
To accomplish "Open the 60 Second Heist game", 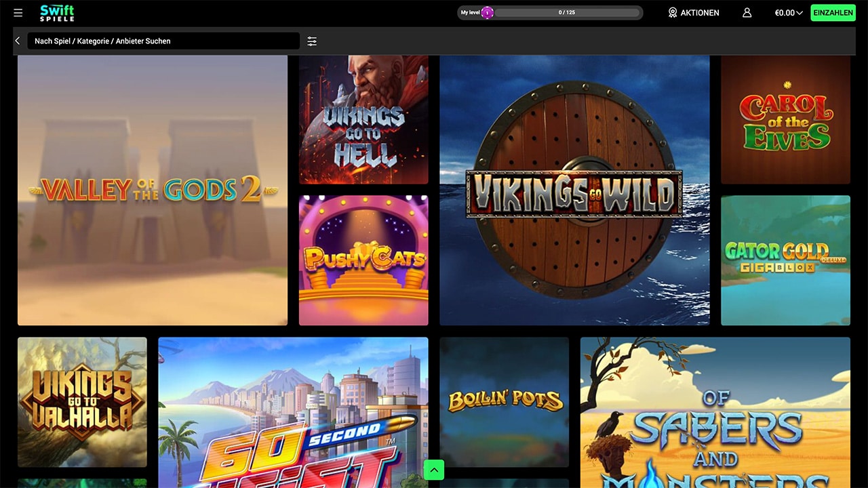I will point(293,413).
